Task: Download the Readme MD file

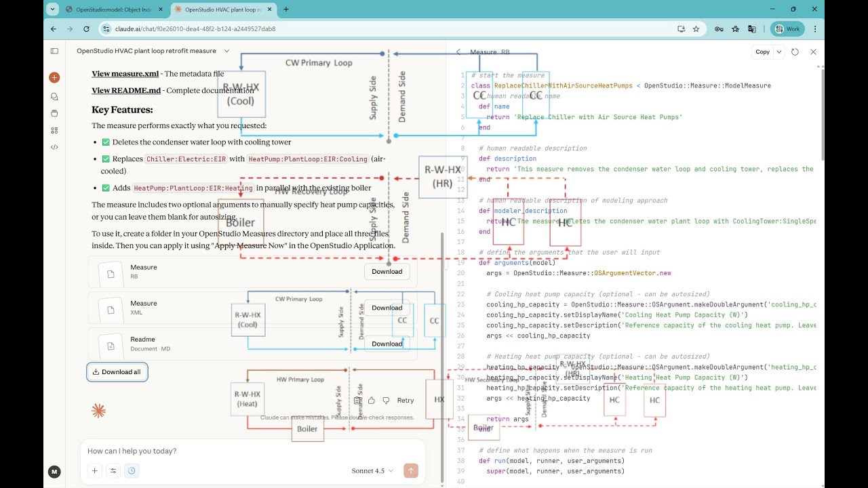Action: [x=387, y=344]
